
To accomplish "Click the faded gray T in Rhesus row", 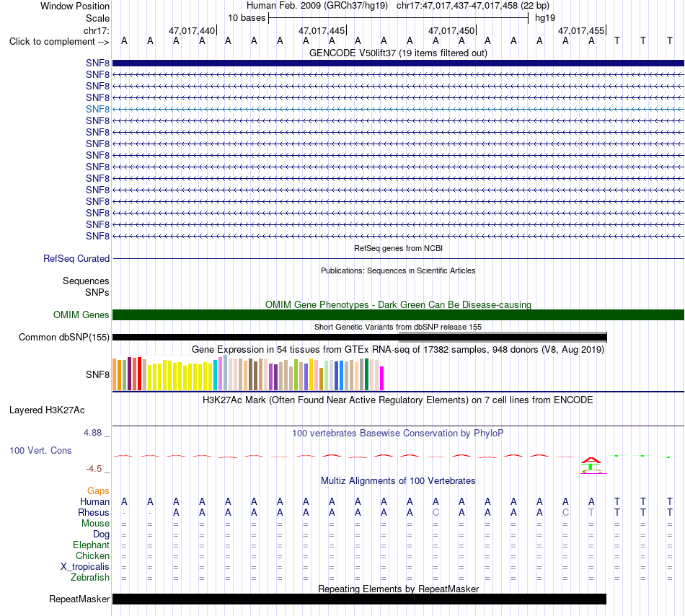I will pyautogui.click(x=591, y=512).
